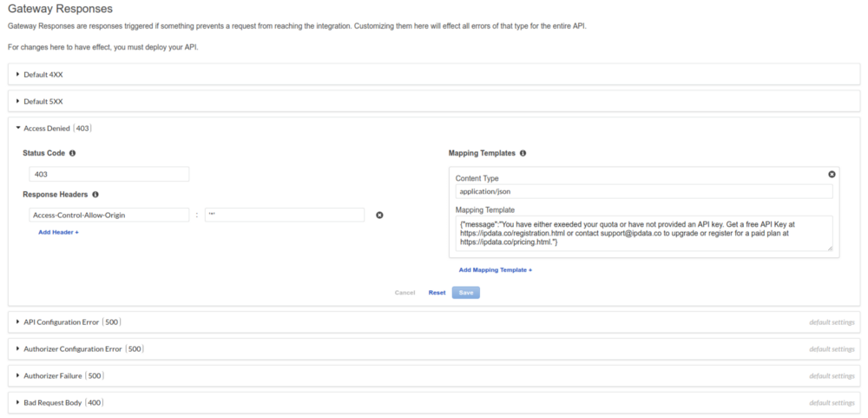
Task: Click inside the Mapping Template text area
Action: (644, 234)
